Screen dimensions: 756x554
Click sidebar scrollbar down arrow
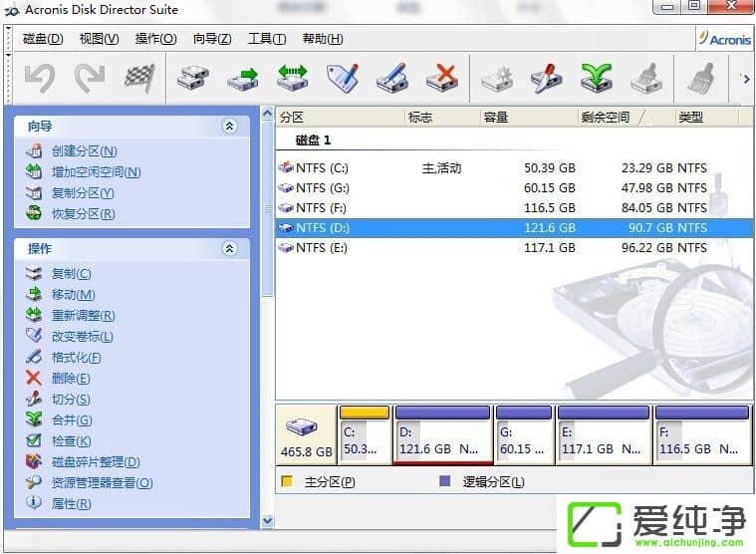(267, 521)
